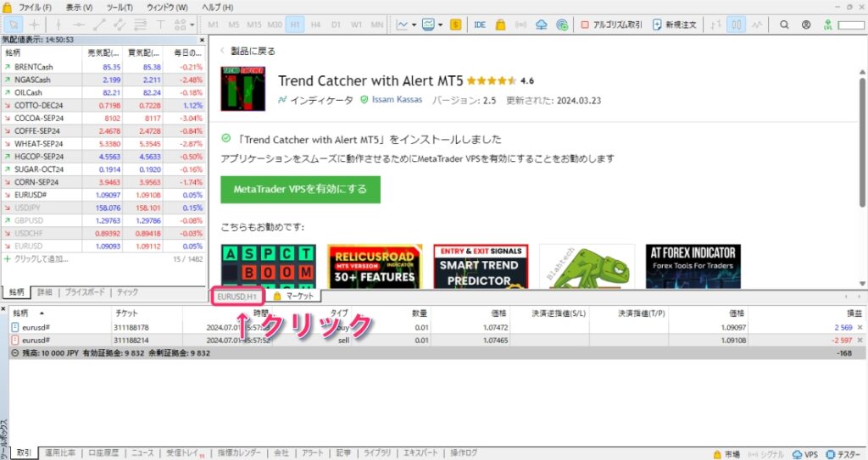
Task: Switch chart to D1 timeframe
Action: coord(336,25)
